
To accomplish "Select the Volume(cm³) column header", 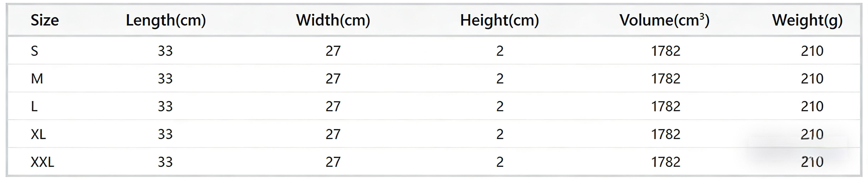I will point(664,20).
